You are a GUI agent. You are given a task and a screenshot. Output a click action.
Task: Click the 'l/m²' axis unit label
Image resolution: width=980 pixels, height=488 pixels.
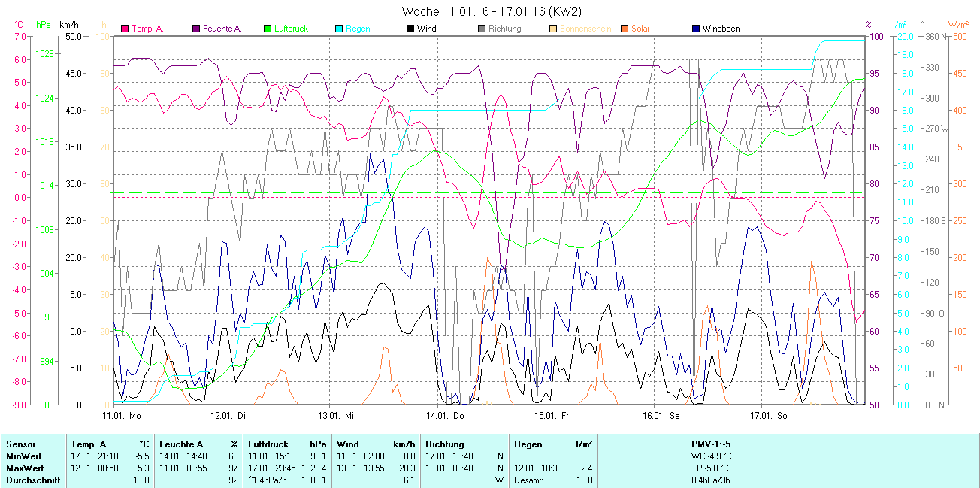[900, 24]
